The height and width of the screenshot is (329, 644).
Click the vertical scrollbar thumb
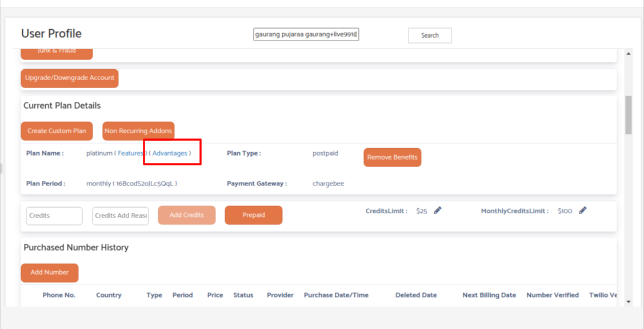click(629, 115)
